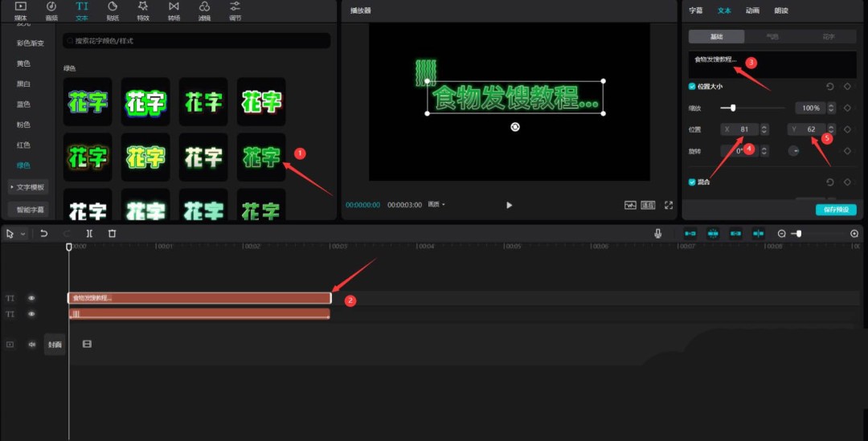Select the 基础 sub-tab
Screen dimensions: 868x441
point(716,36)
